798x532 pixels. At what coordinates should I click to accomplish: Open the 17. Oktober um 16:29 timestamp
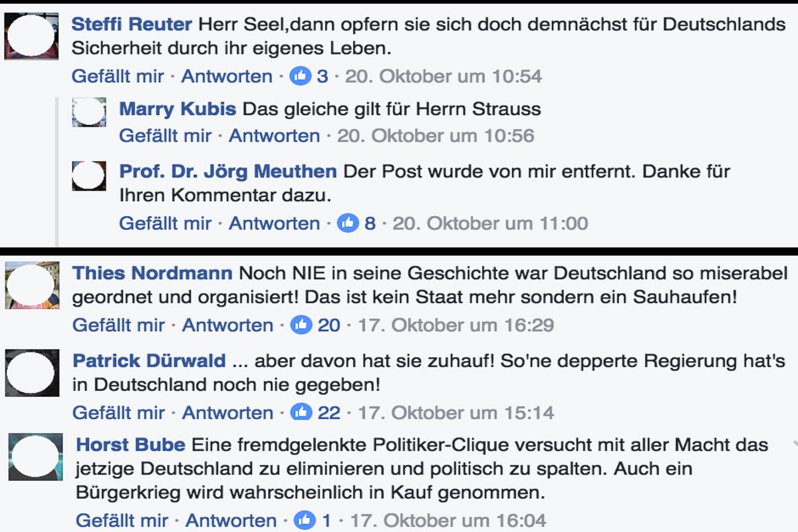pyautogui.click(x=456, y=325)
